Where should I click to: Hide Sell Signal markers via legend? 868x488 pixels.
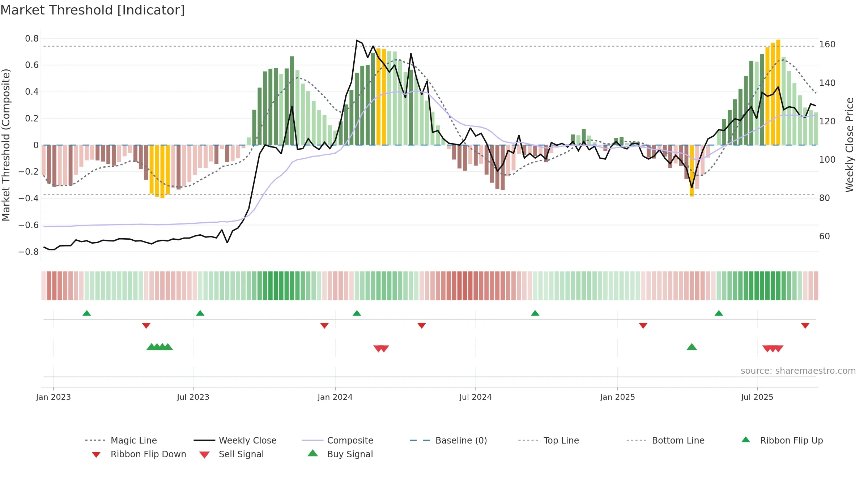point(231,454)
